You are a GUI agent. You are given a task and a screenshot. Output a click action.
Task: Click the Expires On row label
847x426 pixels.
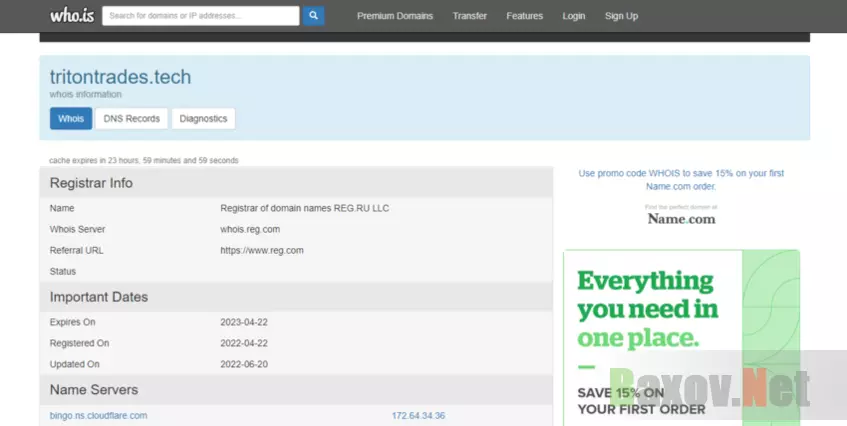point(72,322)
